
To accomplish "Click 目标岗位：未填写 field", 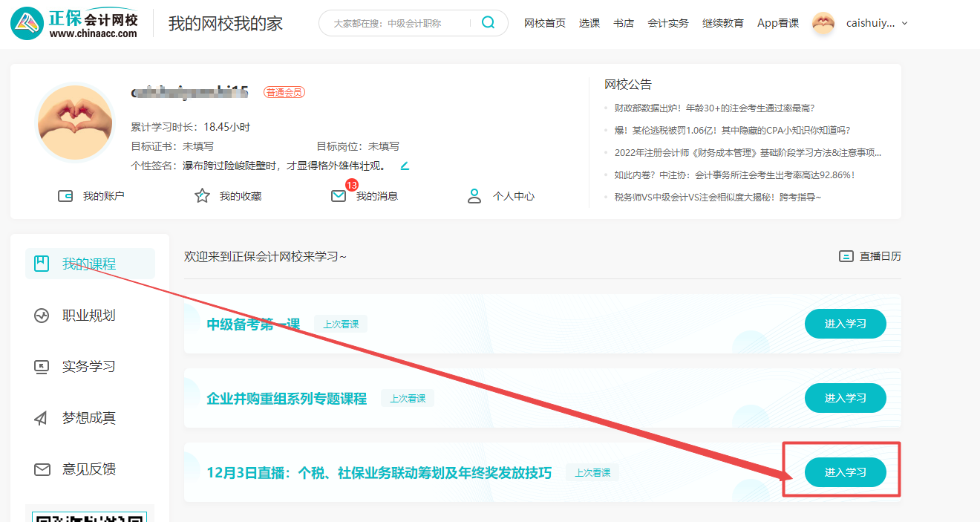I will click(x=358, y=146).
